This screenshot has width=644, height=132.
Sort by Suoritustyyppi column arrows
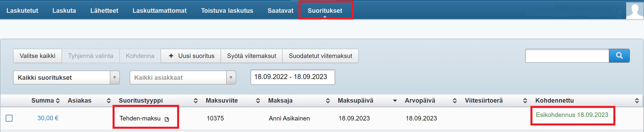pos(196,101)
